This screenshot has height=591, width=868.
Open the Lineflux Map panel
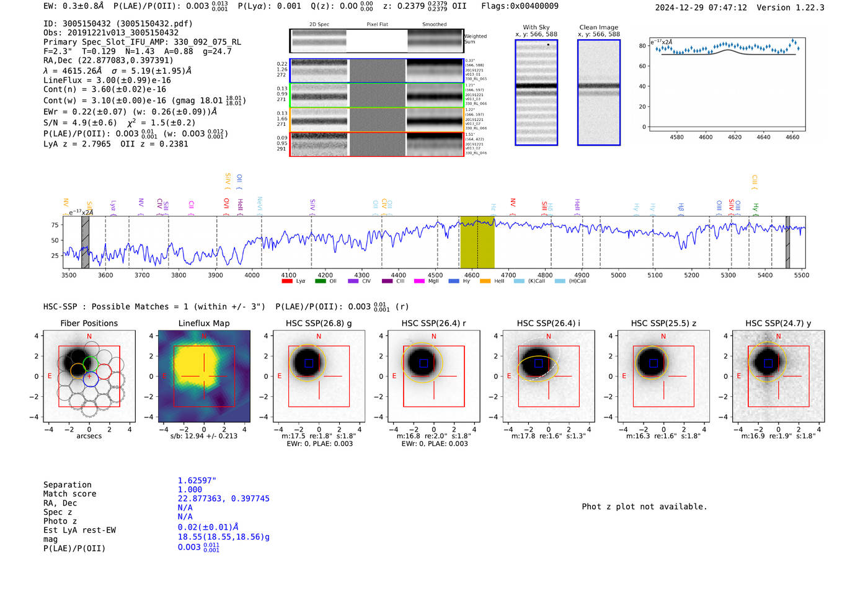pos(204,376)
